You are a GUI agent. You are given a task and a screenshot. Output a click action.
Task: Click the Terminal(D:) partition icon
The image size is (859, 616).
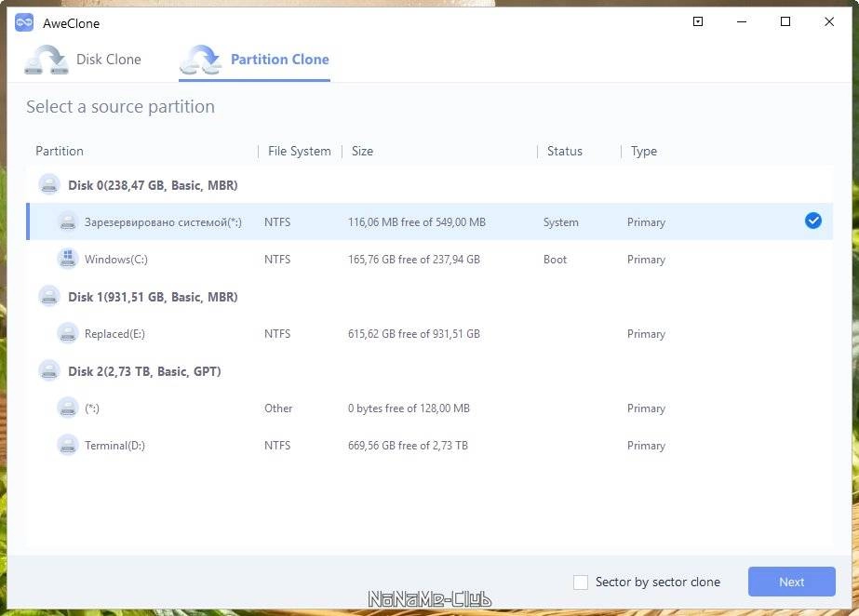click(68, 445)
